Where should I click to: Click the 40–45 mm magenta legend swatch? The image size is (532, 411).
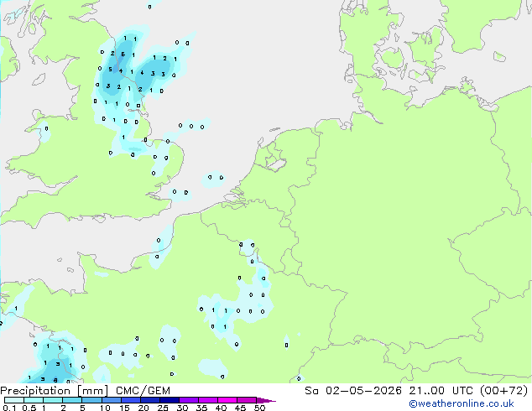point(227,400)
